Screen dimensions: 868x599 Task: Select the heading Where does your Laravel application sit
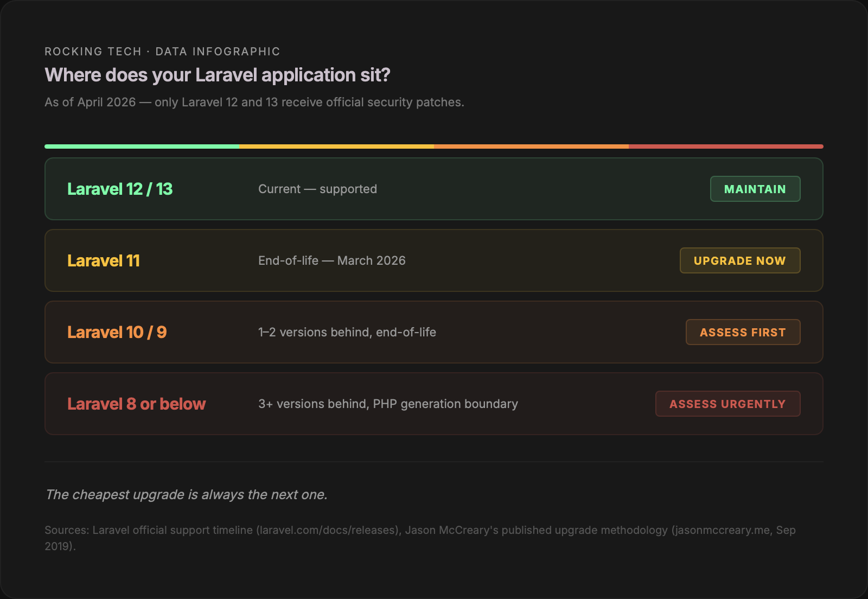[x=217, y=74]
